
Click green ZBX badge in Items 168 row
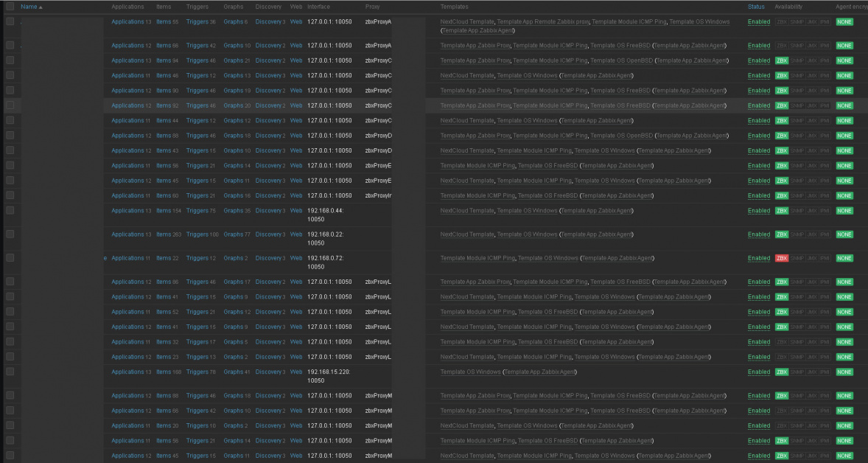782,372
